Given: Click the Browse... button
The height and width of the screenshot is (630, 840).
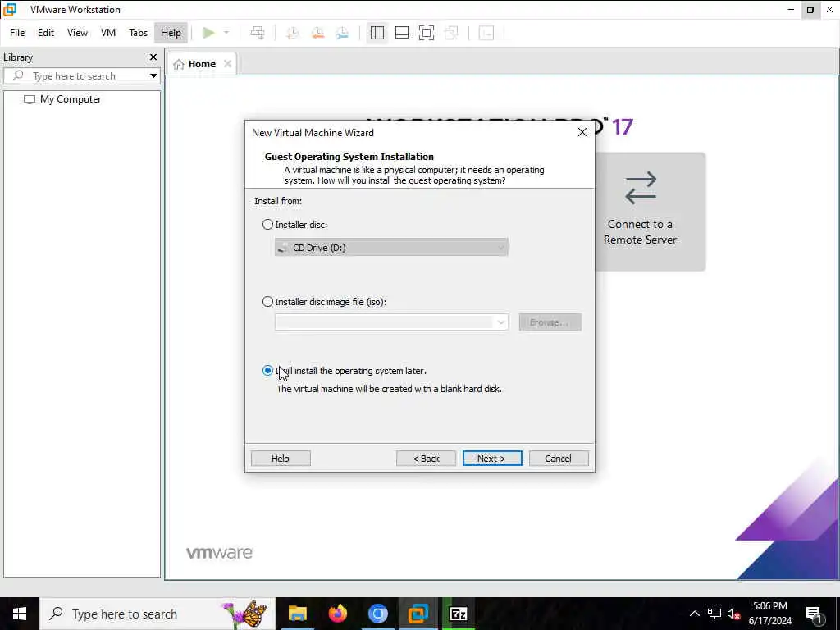Looking at the screenshot, I should 550,322.
